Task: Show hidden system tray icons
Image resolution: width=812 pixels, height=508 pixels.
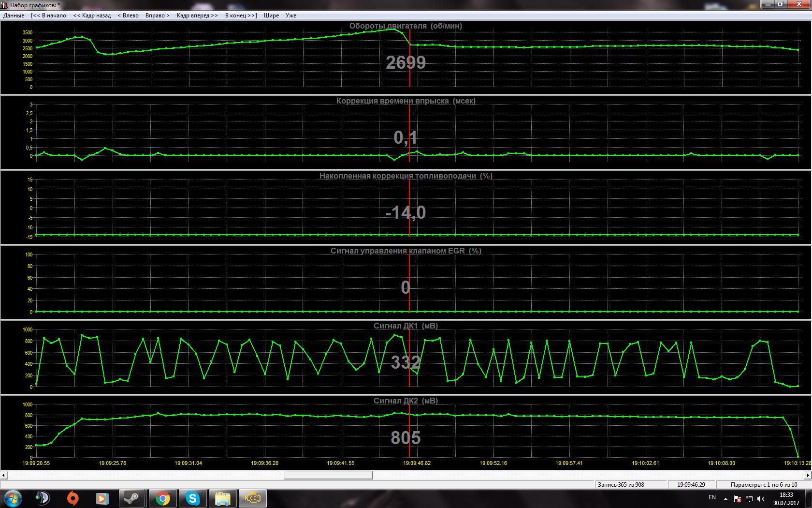Action: (725, 498)
